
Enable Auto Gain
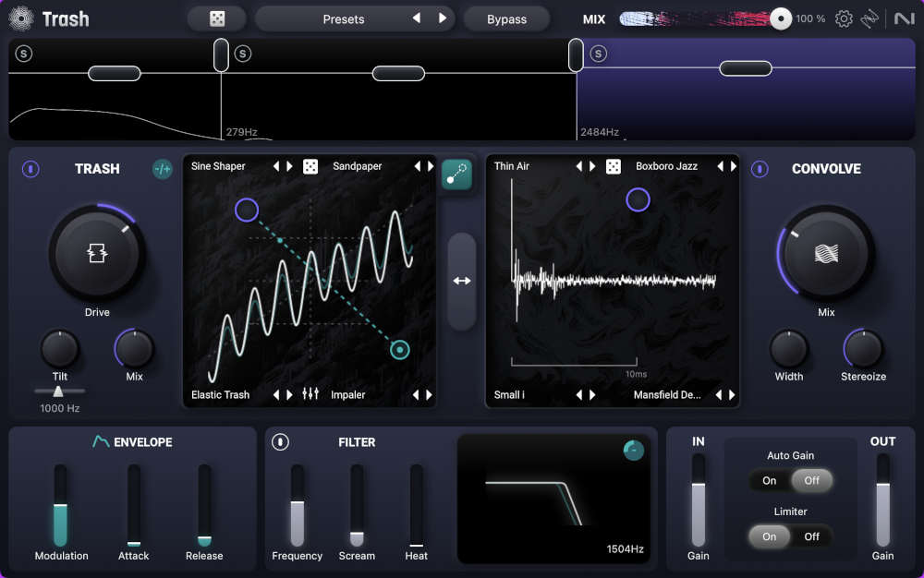769,481
